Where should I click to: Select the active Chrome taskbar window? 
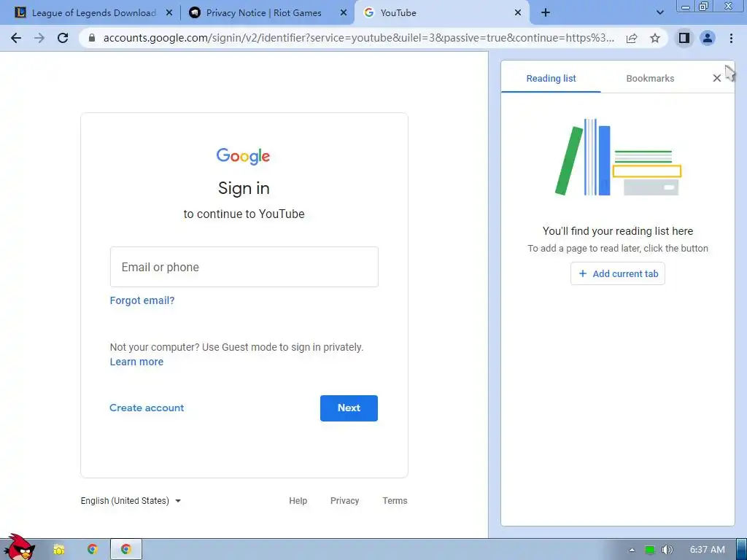125,550
